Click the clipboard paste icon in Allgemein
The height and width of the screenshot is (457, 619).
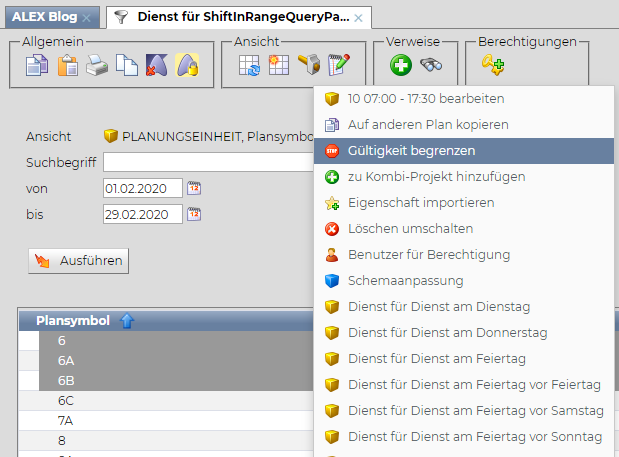[67, 66]
